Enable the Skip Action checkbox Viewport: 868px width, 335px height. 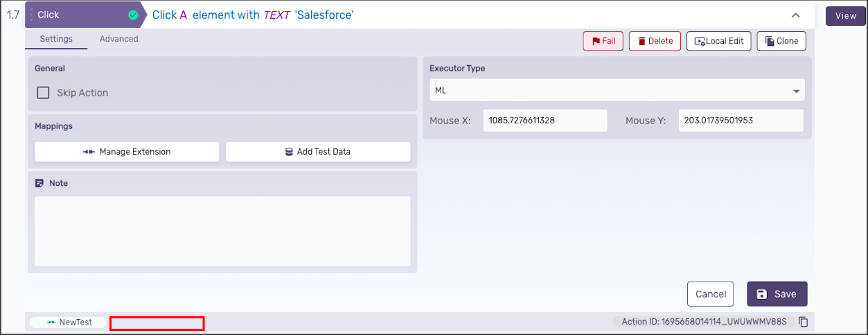[x=43, y=93]
